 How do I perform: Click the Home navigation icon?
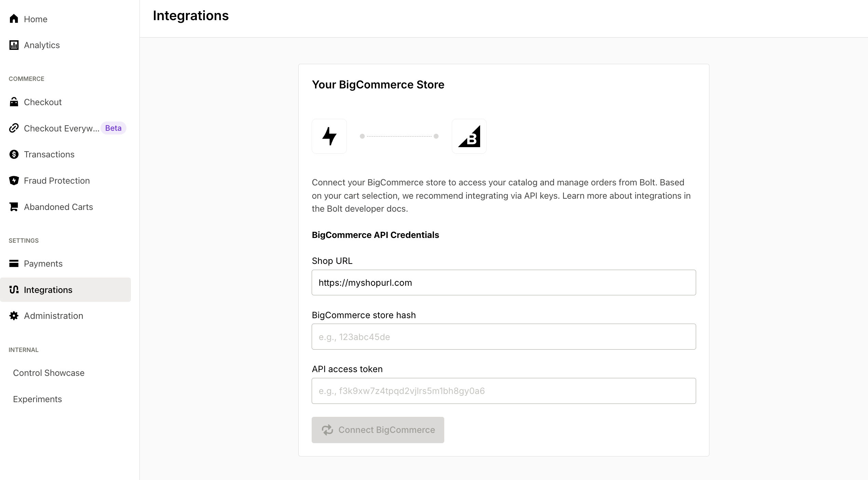(14, 18)
